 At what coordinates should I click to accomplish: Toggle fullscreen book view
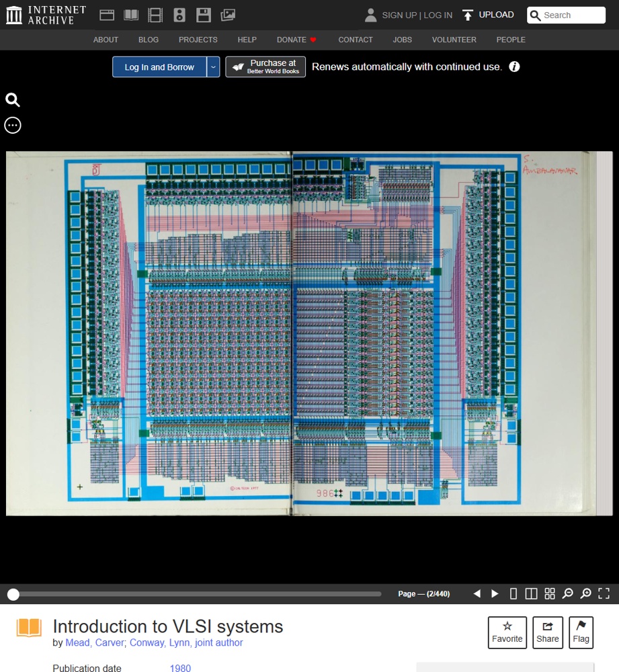click(x=604, y=593)
